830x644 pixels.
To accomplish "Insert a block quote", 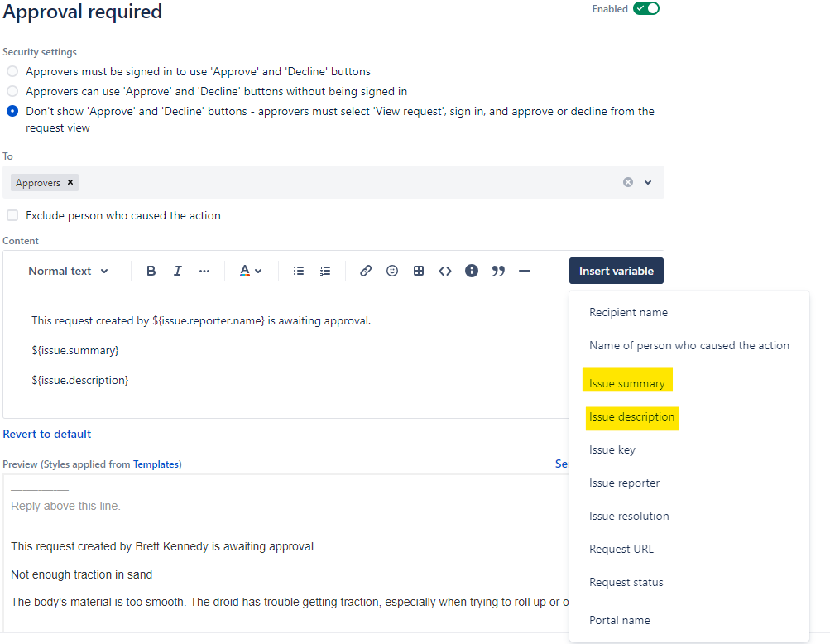I will click(497, 271).
